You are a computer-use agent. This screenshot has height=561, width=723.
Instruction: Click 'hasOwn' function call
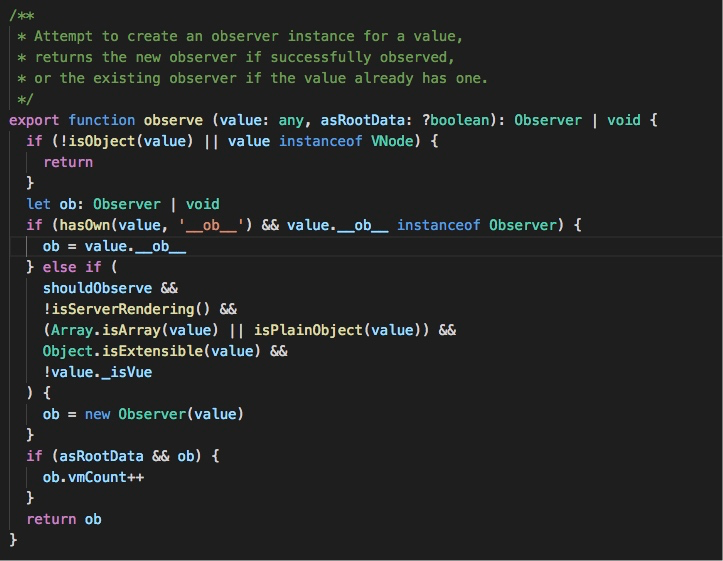point(85,225)
